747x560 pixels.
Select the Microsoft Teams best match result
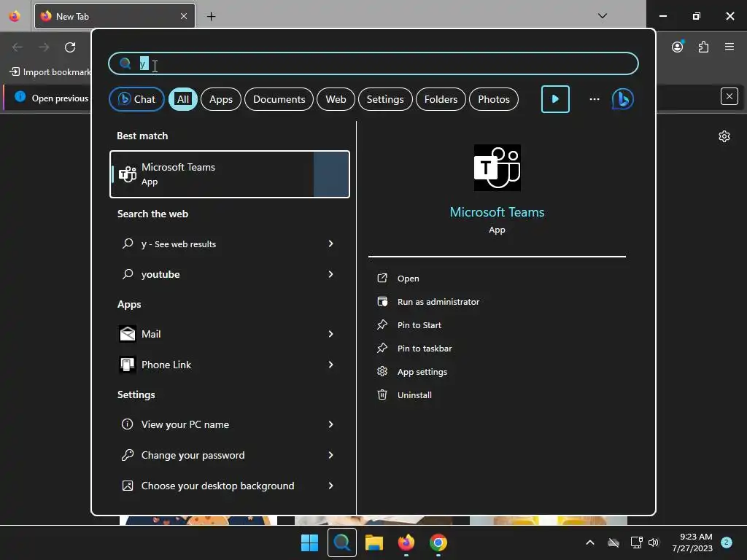point(230,174)
